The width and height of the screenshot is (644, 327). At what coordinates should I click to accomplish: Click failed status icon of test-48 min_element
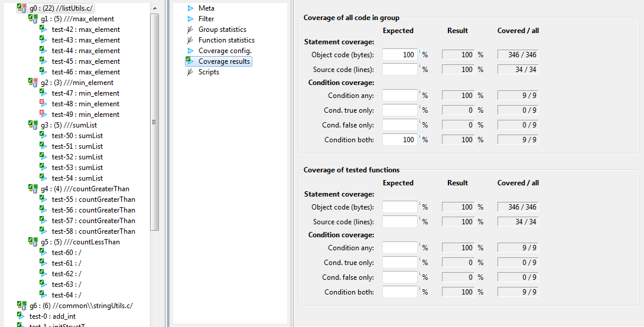43,103
